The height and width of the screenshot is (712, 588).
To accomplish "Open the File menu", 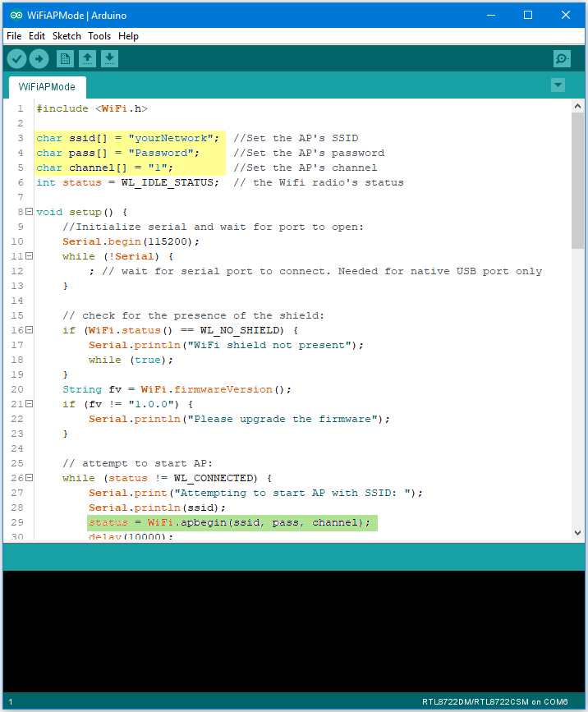I will [14, 36].
